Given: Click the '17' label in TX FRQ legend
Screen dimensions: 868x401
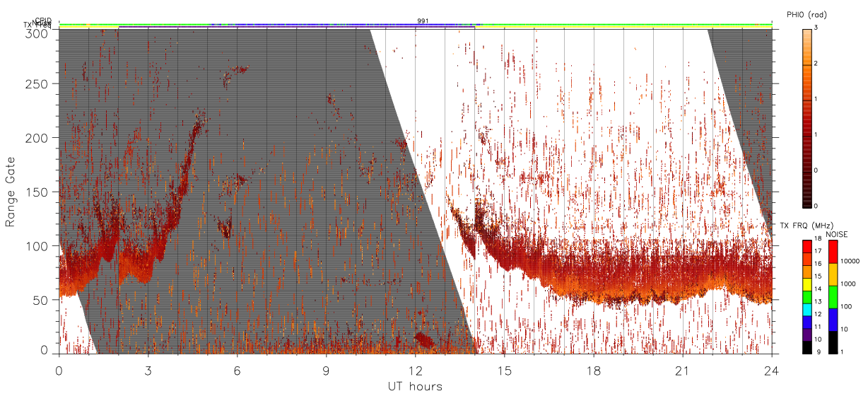Looking at the screenshot, I should coord(819,251).
